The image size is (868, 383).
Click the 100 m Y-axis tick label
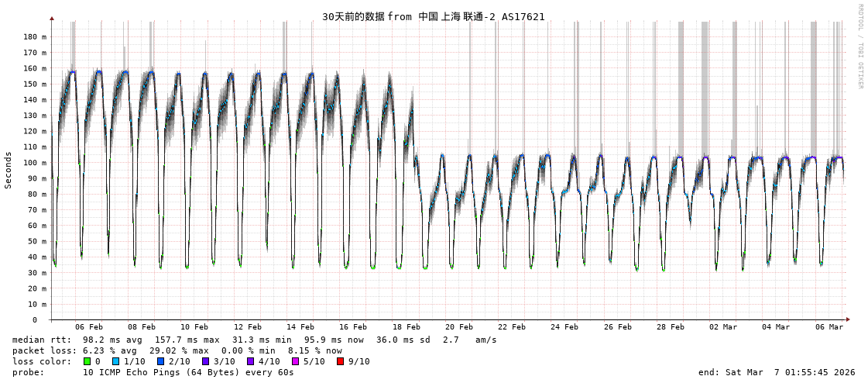[35, 163]
